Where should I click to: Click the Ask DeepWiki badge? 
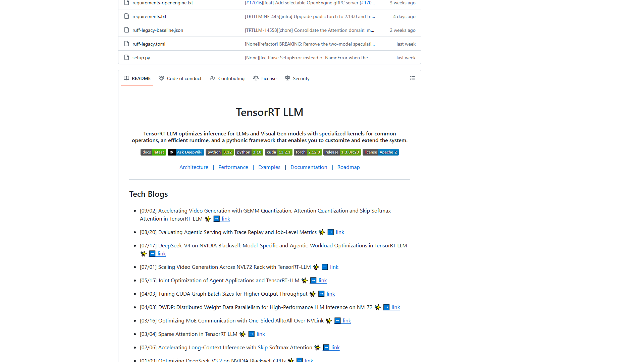click(186, 152)
